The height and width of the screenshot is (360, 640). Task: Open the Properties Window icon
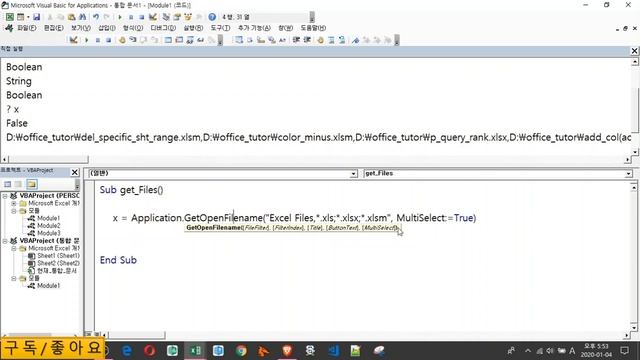point(177,17)
